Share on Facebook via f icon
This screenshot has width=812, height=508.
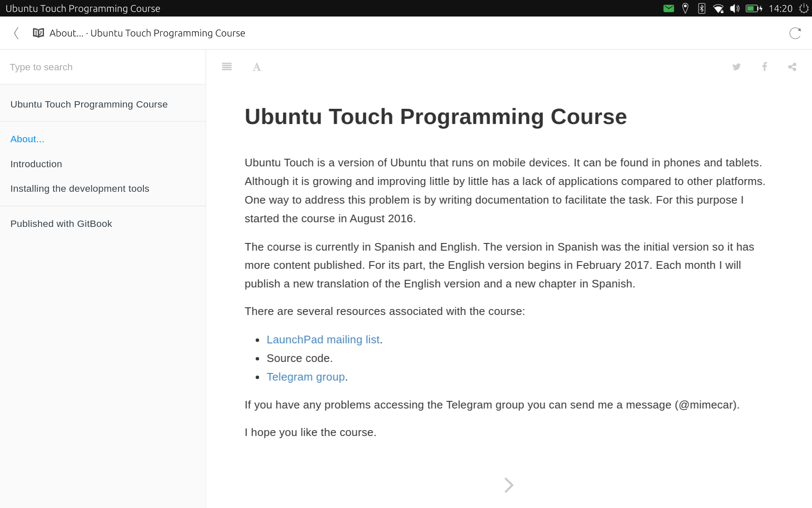coord(765,67)
